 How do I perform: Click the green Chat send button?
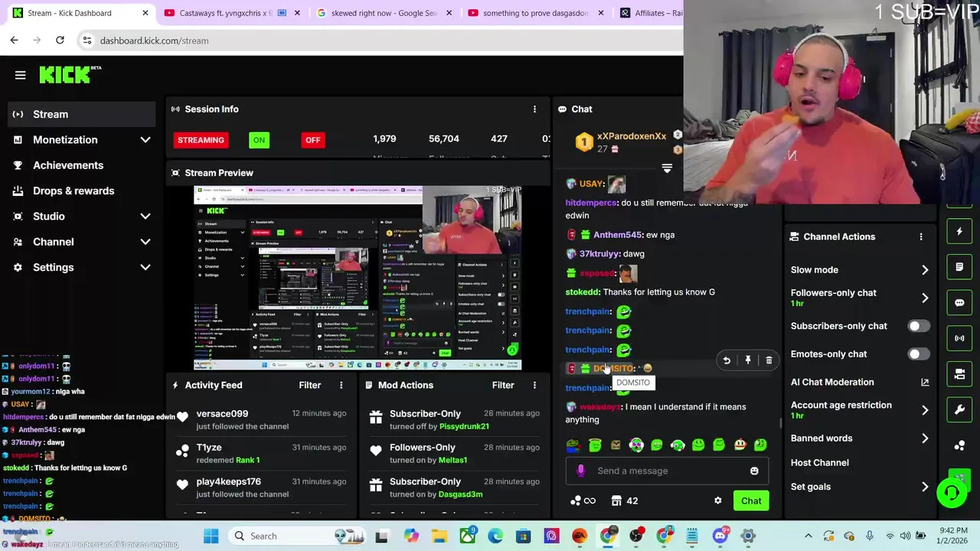point(751,500)
